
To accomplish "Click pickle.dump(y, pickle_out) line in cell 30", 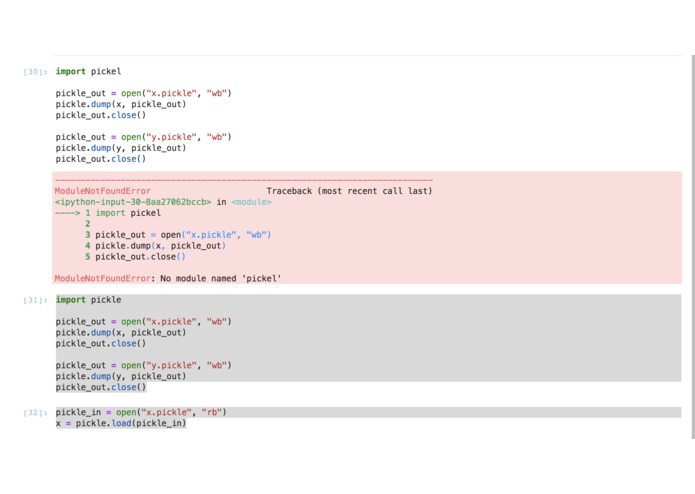I will [x=121, y=148].
